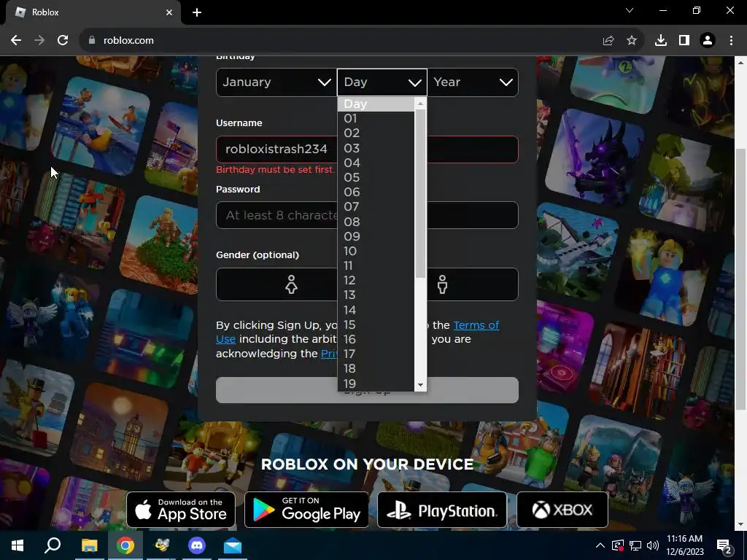Viewport: 747px width, 560px height.
Task: Choose day 05 from list
Action: [376, 178]
